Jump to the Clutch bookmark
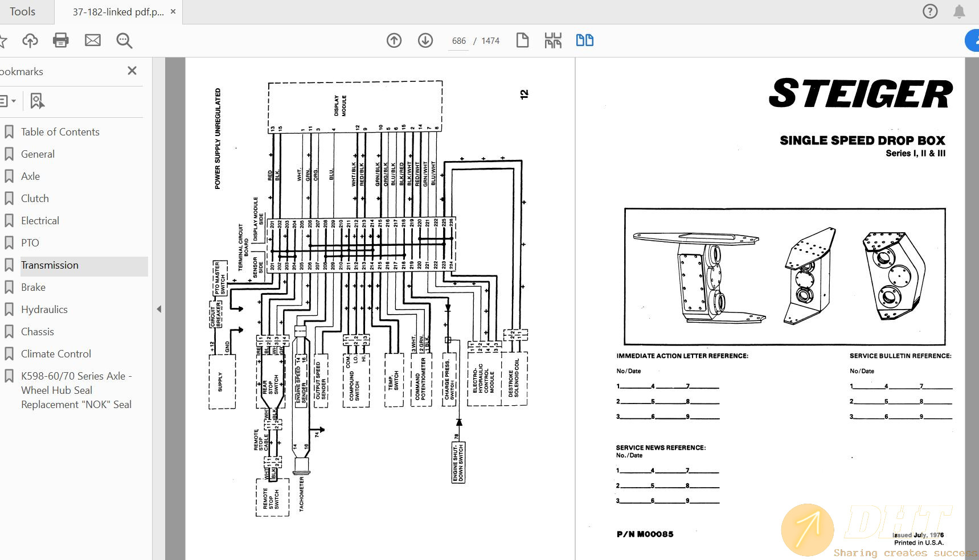The width and height of the screenshot is (979, 560). pos(35,199)
